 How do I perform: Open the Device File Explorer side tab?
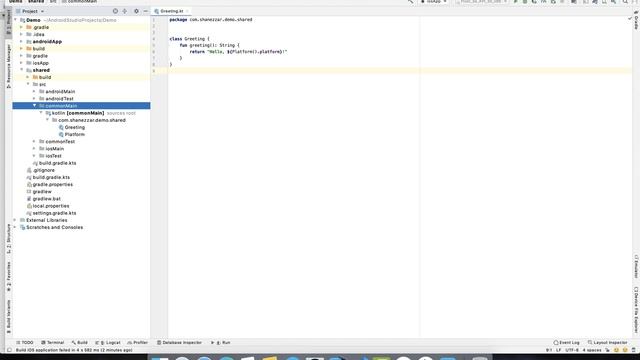(x=636, y=310)
